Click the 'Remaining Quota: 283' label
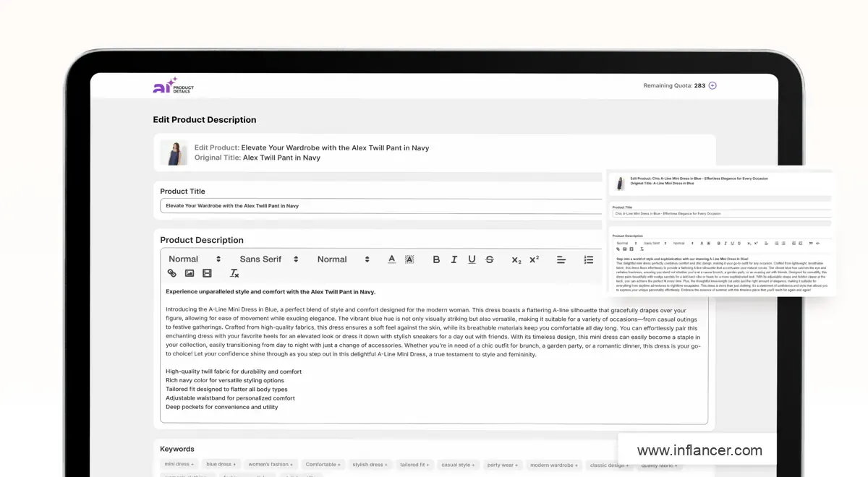 (674, 85)
